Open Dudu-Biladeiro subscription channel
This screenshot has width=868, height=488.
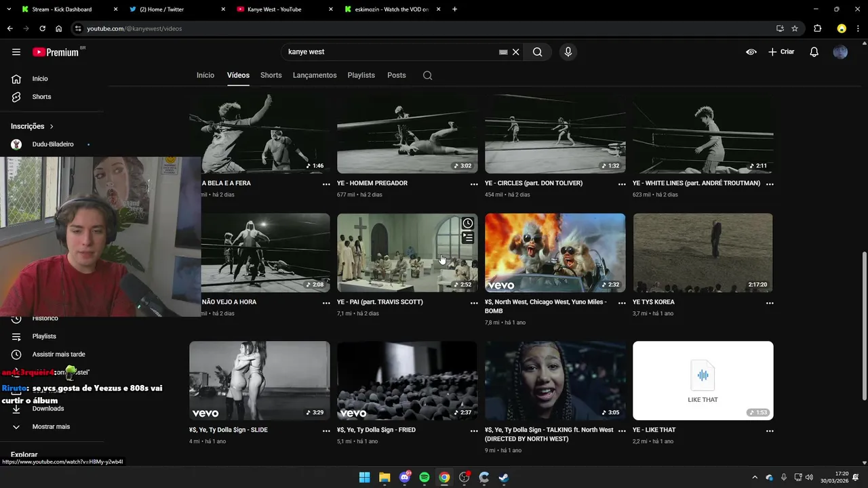pyautogui.click(x=52, y=144)
